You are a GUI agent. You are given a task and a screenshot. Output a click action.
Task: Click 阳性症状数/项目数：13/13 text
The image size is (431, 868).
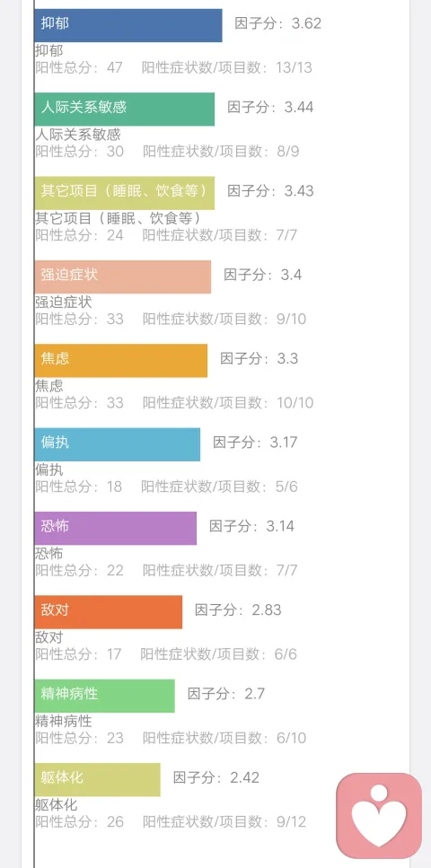[226, 67]
